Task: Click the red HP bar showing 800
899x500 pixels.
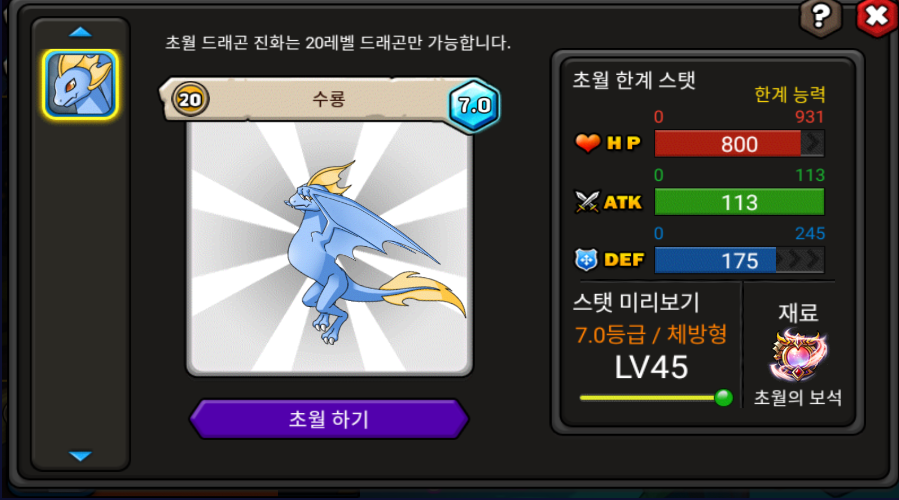Action: tap(739, 143)
